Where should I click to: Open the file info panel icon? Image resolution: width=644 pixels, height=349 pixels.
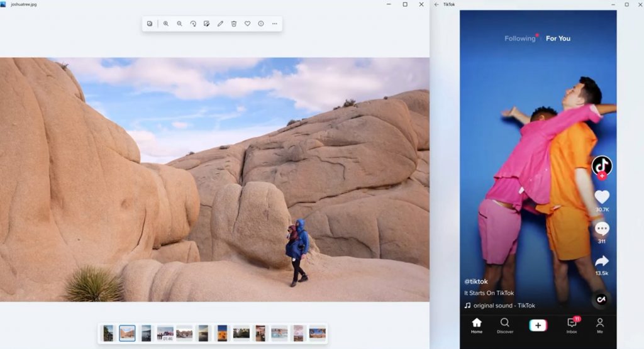(261, 24)
